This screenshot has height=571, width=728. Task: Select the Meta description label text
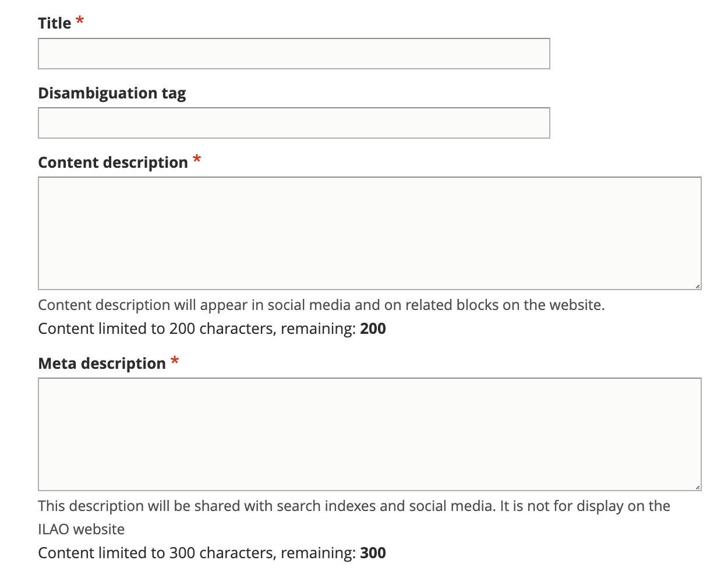pyautogui.click(x=102, y=364)
